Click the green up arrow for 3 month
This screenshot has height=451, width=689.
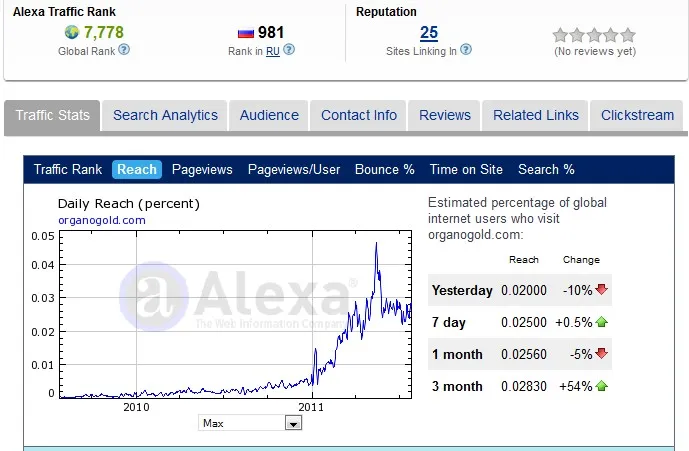pyautogui.click(x=602, y=386)
